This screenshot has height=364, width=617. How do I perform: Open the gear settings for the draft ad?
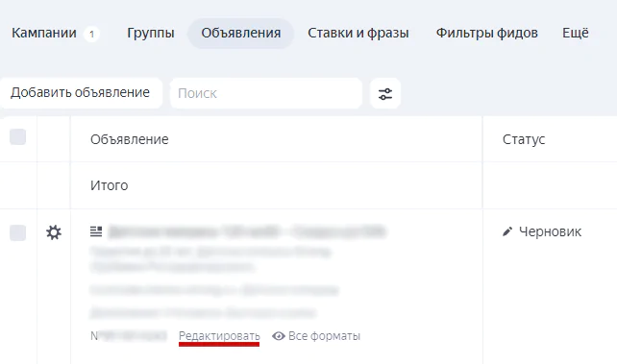point(54,232)
